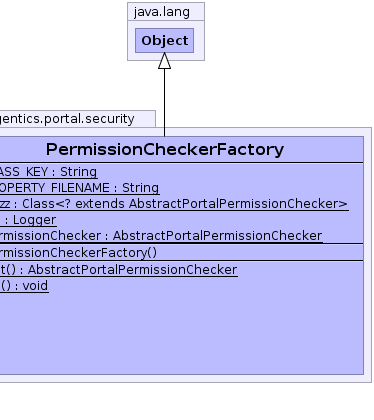
Task: Click the PermissionCheckerFactory class title
Action: click(165, 149)
